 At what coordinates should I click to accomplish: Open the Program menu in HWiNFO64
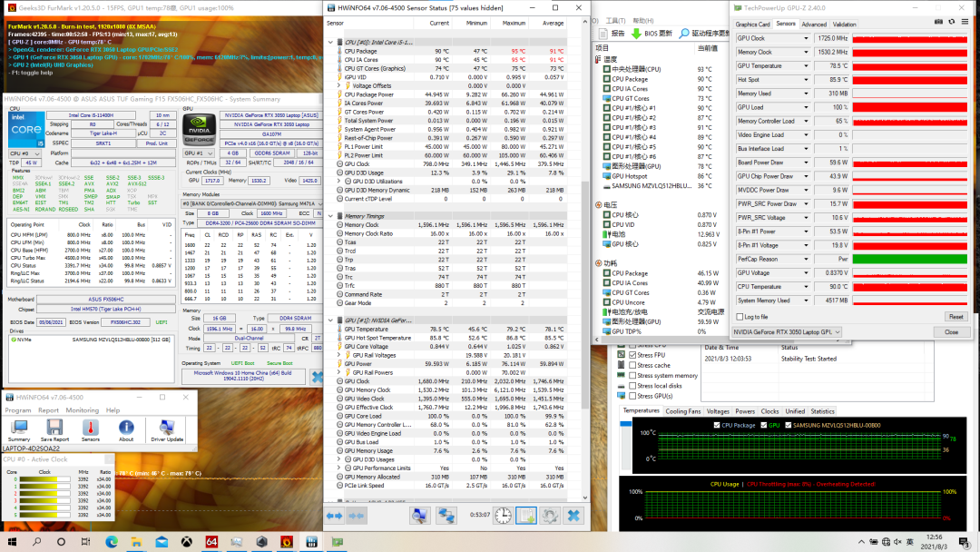tap(18, 410)
